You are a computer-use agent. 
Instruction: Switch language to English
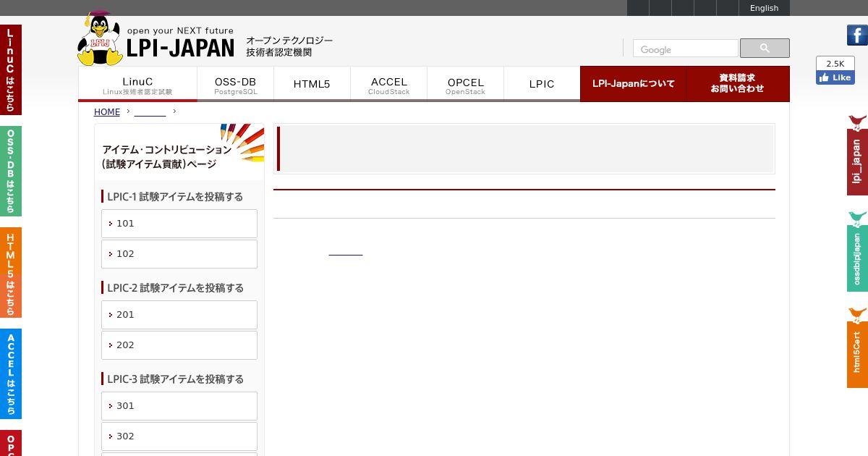pos(764,8)
